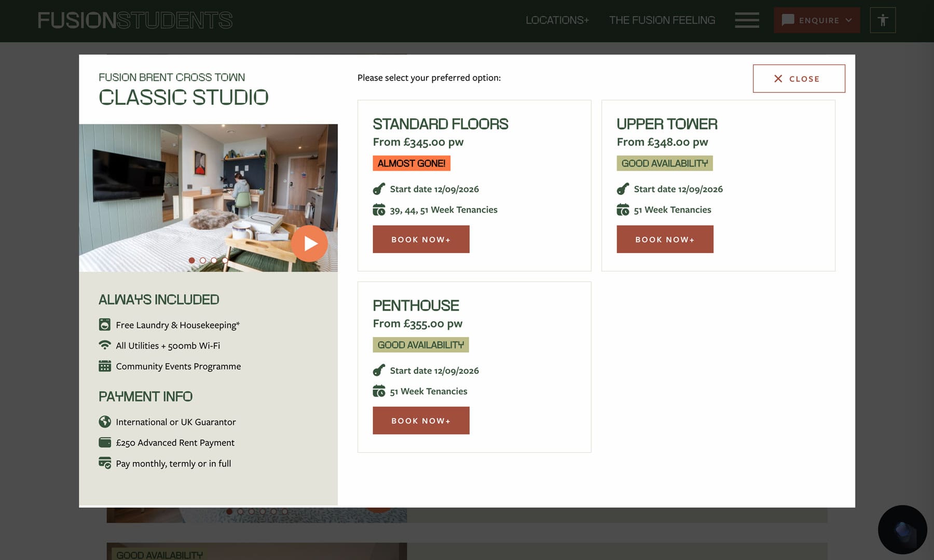Open the accessibility options icon
The height and width of the screenshot is (560, 934).
(x=883, y=20)
